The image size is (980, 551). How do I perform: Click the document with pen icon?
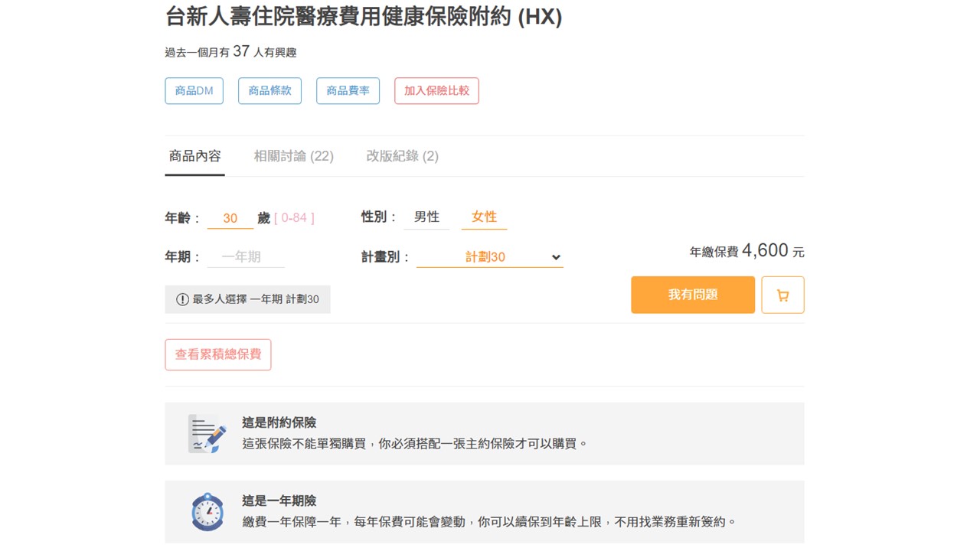[x=207, y=434]
